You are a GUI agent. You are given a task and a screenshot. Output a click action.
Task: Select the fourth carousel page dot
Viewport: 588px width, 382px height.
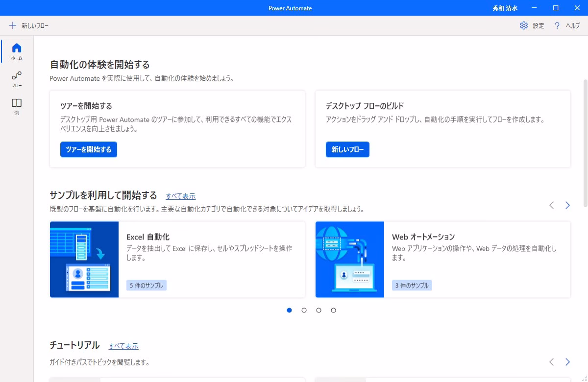(333, 310)
